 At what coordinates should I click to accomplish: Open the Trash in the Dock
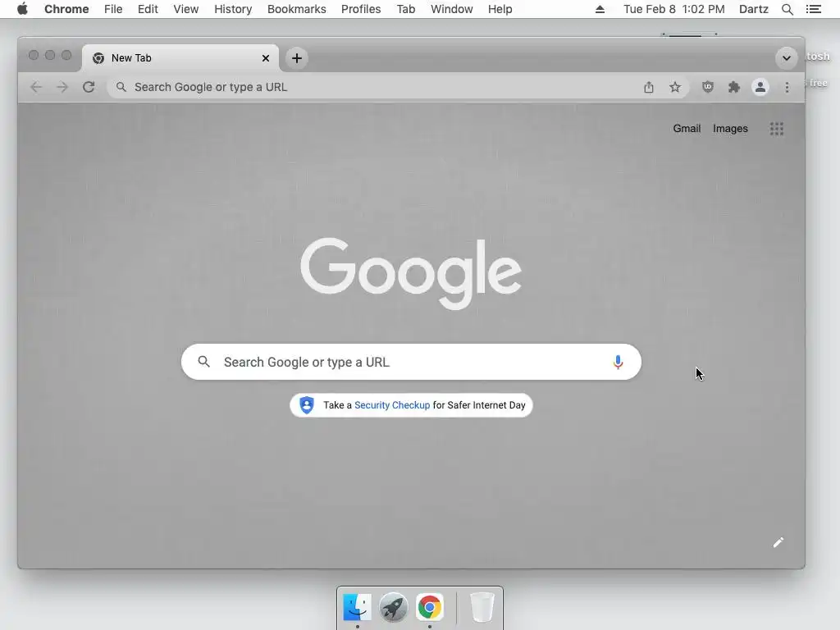pos(482,607)
